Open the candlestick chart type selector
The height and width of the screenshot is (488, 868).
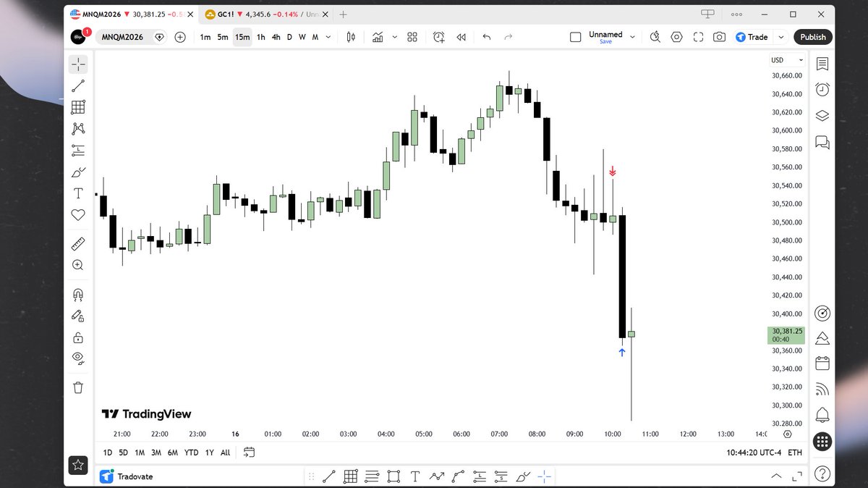[352, 37]
